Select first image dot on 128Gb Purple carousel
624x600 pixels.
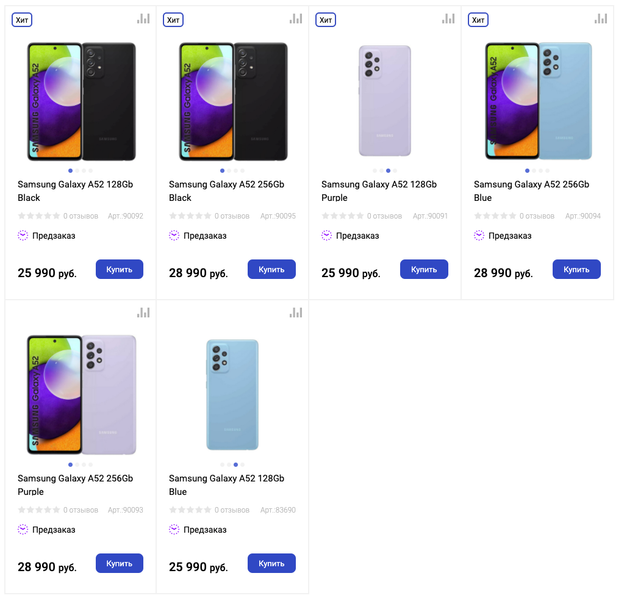pyautogui.click(x=374, y=171)
